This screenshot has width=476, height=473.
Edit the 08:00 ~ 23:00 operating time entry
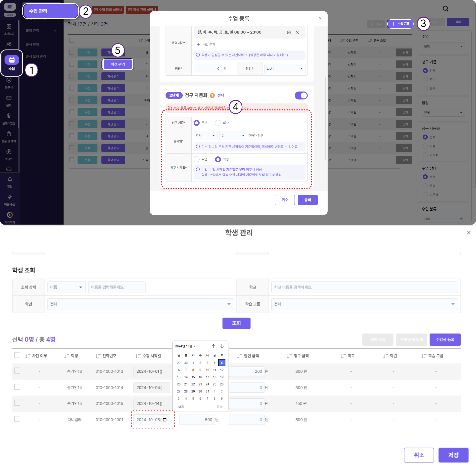pos(289,32)
